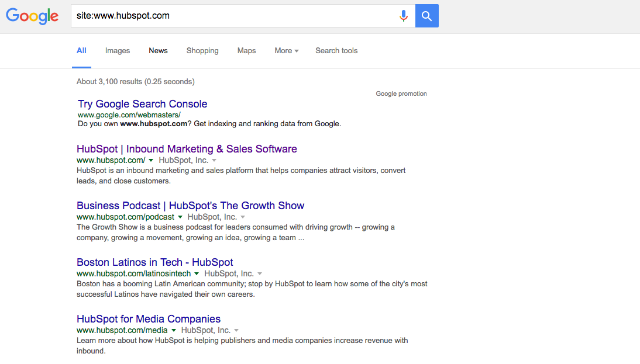The image size is (640, 364).
Task: Open Try Google Search Console link
Action: (x=142, y=104)
